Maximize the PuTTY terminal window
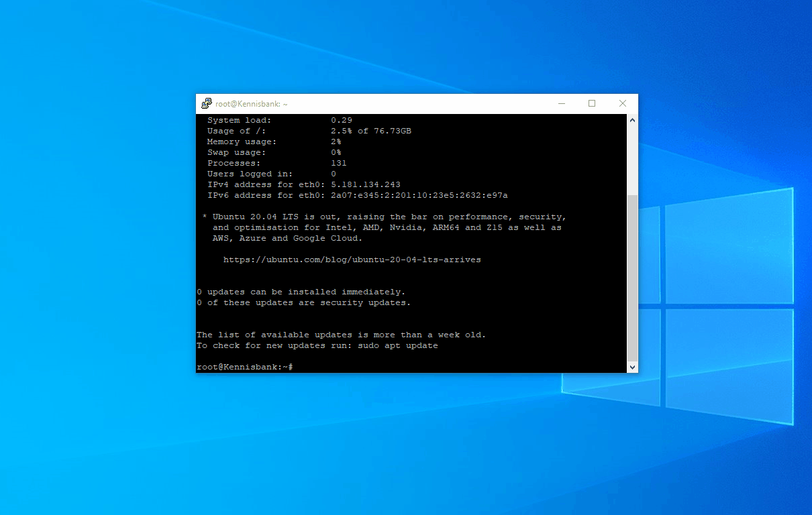Image resolution: width=812 pixels, height=515 pixels. tap(592, 104)
